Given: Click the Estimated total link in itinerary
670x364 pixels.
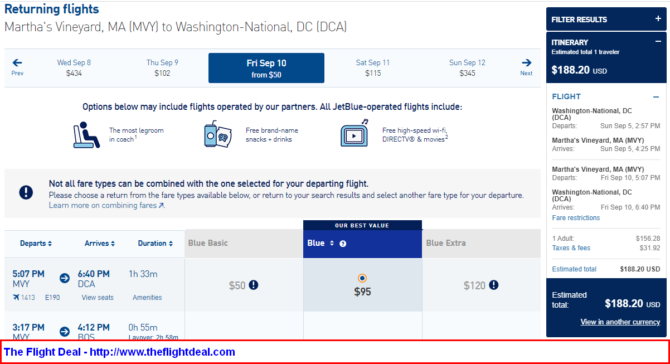Looking at the screenshot, I should [x=574, y=269].
